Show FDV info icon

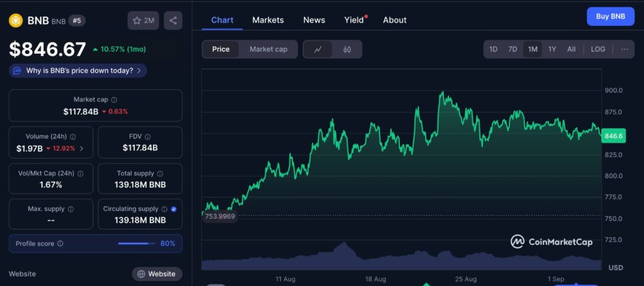point(148,137)
